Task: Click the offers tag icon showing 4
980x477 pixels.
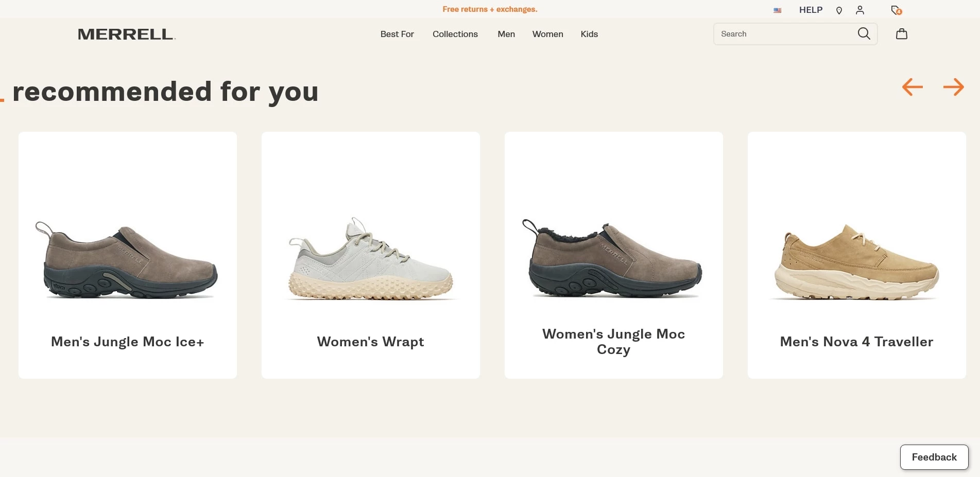Action: click(896, 10)
